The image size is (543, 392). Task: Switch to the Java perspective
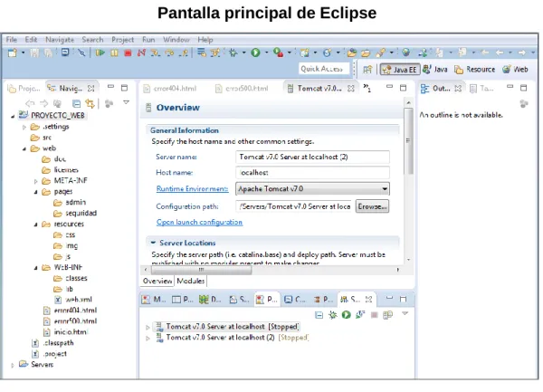pos(435,70)
